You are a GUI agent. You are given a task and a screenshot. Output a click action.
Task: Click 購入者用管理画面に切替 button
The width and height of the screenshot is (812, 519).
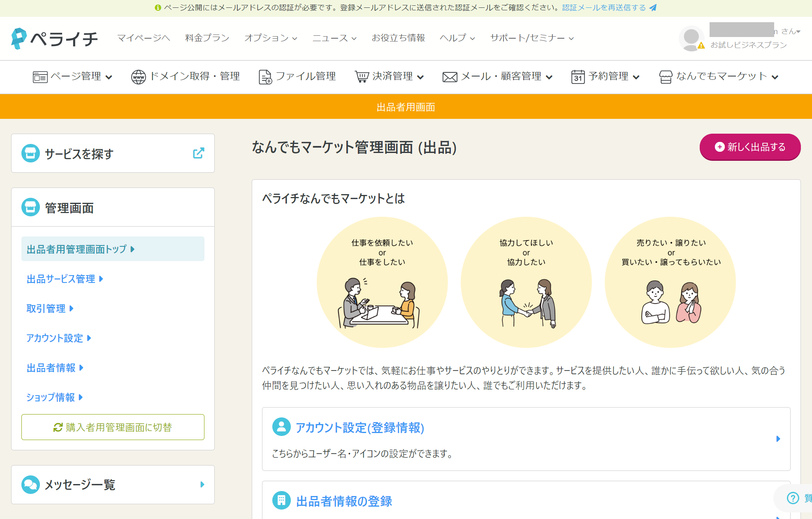coord(113,427)
